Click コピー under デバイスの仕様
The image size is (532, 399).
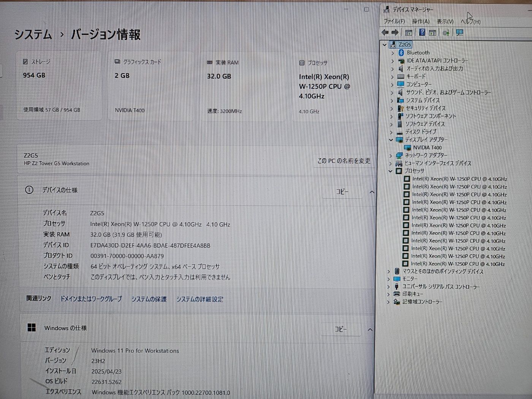[x=342, y=192]
